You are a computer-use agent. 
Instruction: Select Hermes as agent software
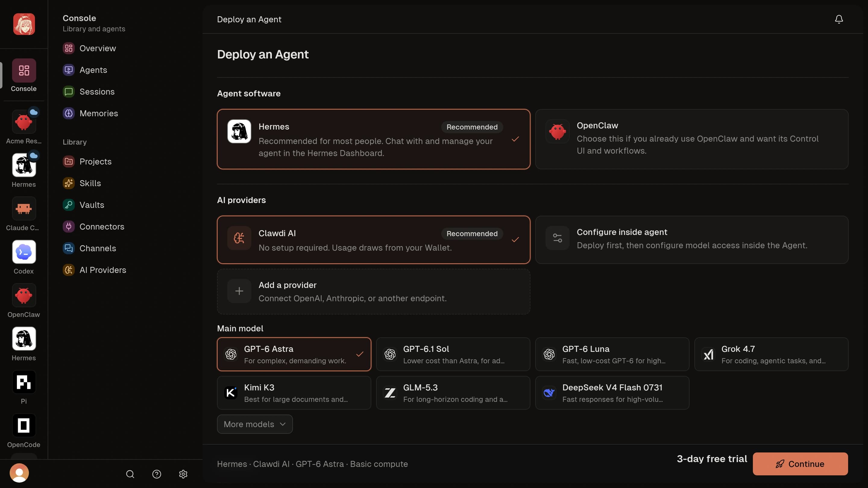[373, 139]
